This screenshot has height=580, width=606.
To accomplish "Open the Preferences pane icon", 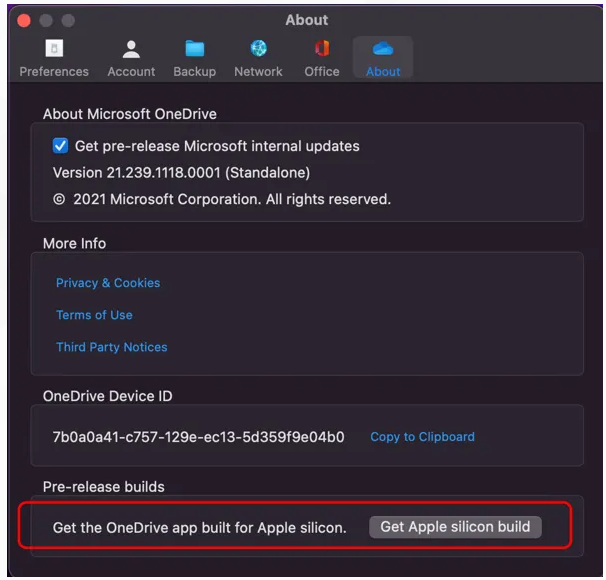I will coord(54,48).
